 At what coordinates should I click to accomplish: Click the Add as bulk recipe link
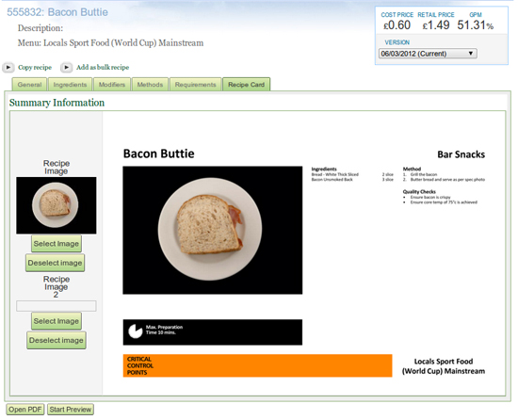click(x=103, y=68)
